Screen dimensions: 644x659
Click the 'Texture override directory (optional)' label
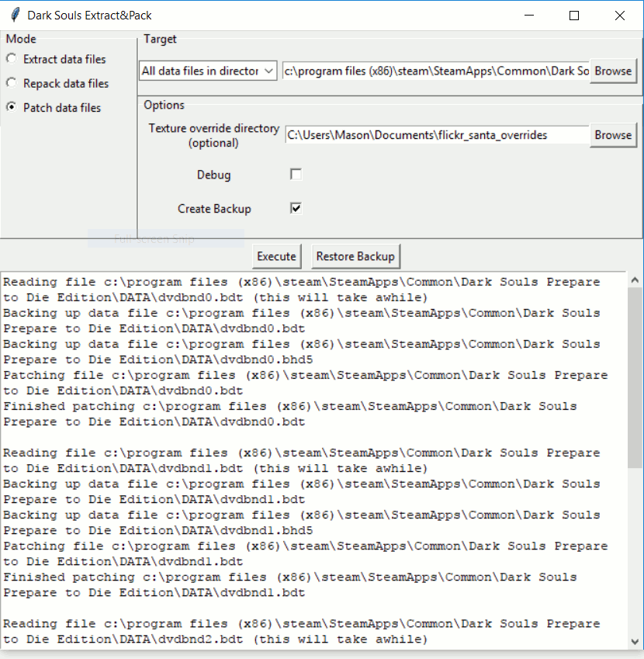point(214,135)
